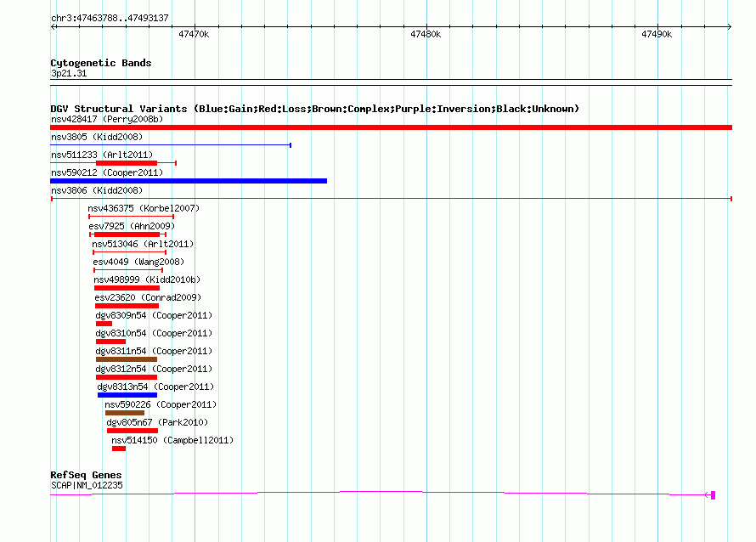This screenshot has width=756, height=542.
Task: Select the dgv8313n54 blue gain bar
Action: coord(127,395)
